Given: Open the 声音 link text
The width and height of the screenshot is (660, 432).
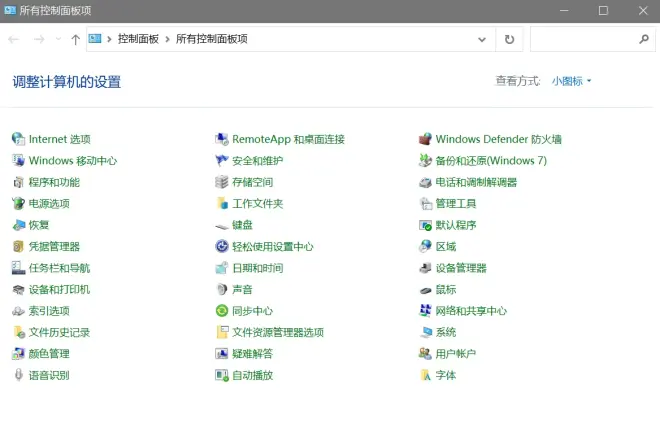Looking at the screenshot, I should (x=242, y=289).
